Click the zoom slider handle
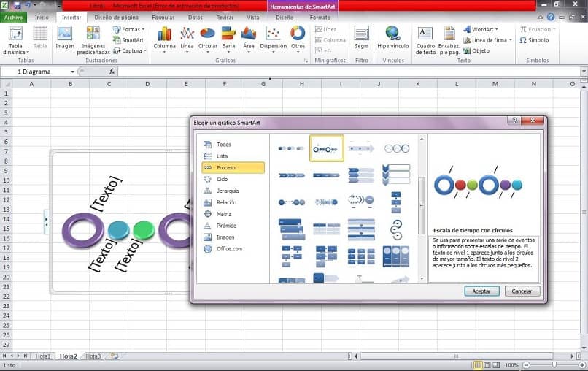 tap(554, 365)
